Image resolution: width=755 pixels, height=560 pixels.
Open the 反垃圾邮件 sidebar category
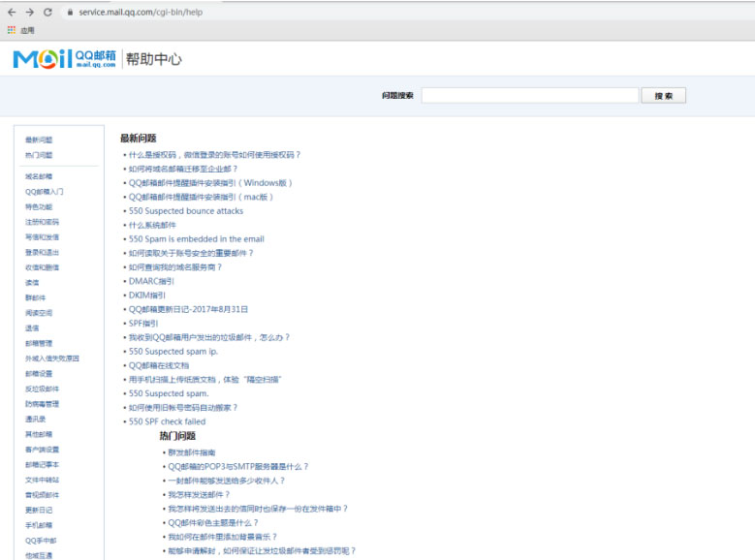pyautogui.click(x=42, y=389)
